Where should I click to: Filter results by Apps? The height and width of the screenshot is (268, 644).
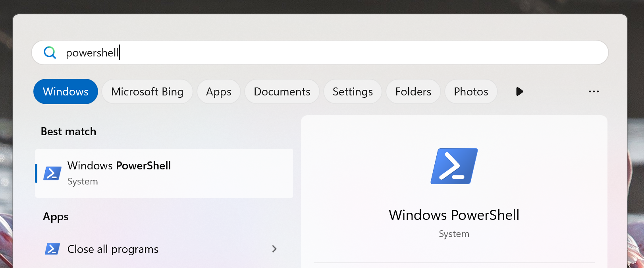(x=218, y=91)
